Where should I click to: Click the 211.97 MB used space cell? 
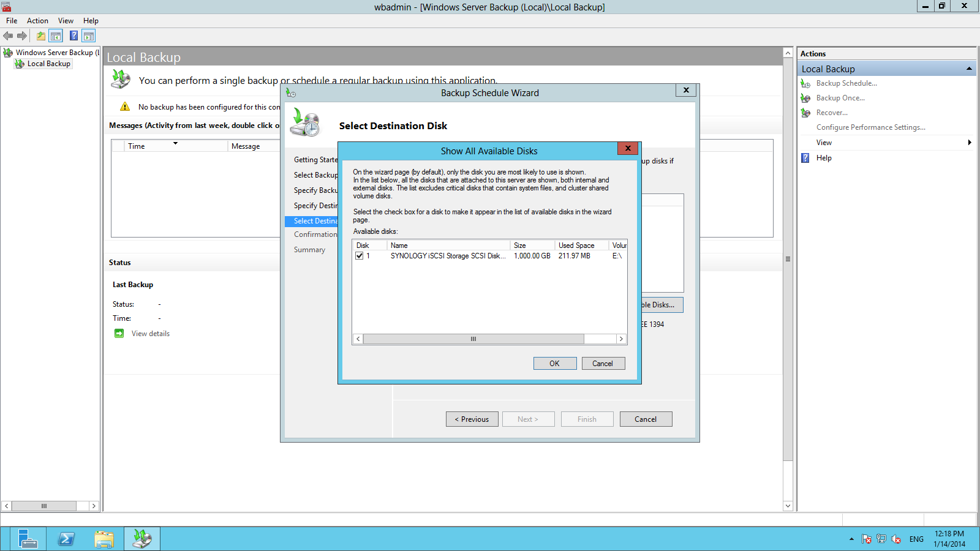point(575,256)
